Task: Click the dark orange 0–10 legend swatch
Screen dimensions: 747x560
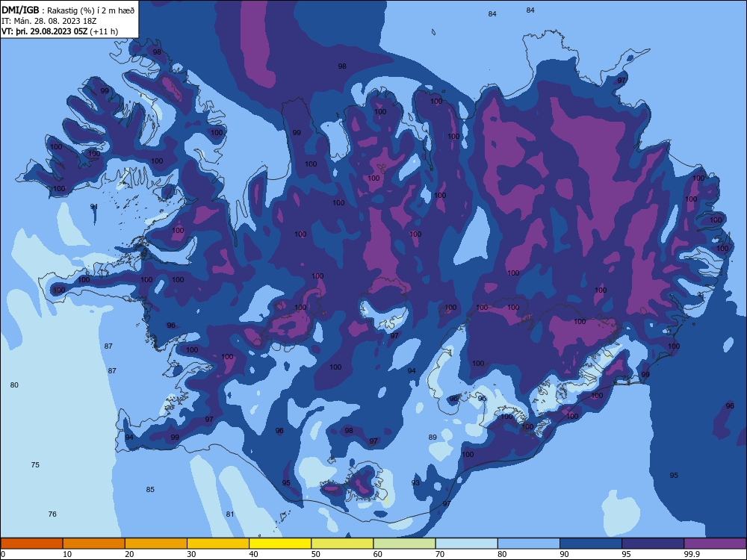Action: [31, 544]
